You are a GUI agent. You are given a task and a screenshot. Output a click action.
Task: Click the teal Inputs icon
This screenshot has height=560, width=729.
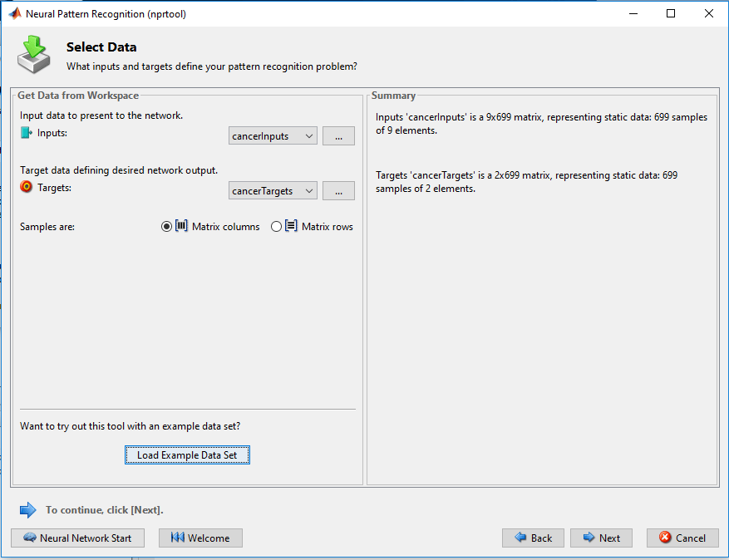27,133
